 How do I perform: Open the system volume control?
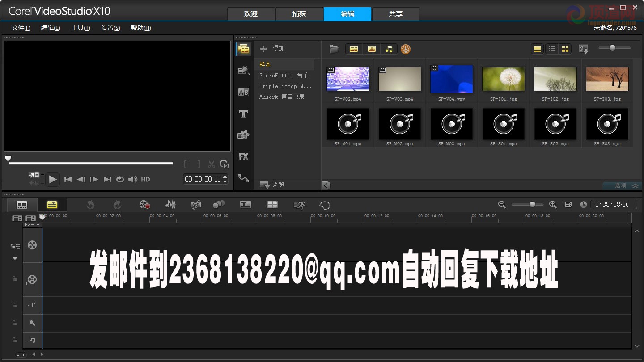[x=133, y=179]
